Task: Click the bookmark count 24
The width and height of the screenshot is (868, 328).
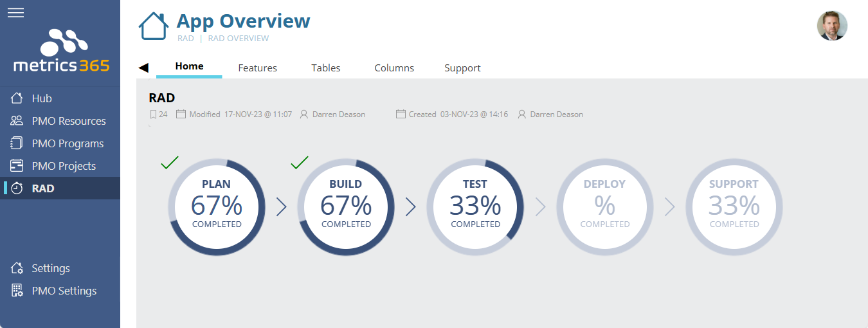Action: pyautogui.click(x=163, y=114)
